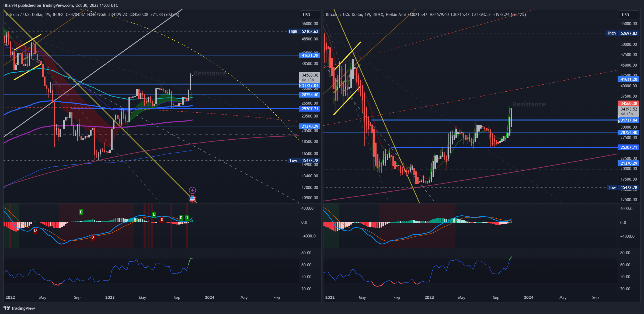The height and width of the screenshot is (314, 644).
Task: Click the 20.00 RSI axis value on left chart
Action: (306, 289)
